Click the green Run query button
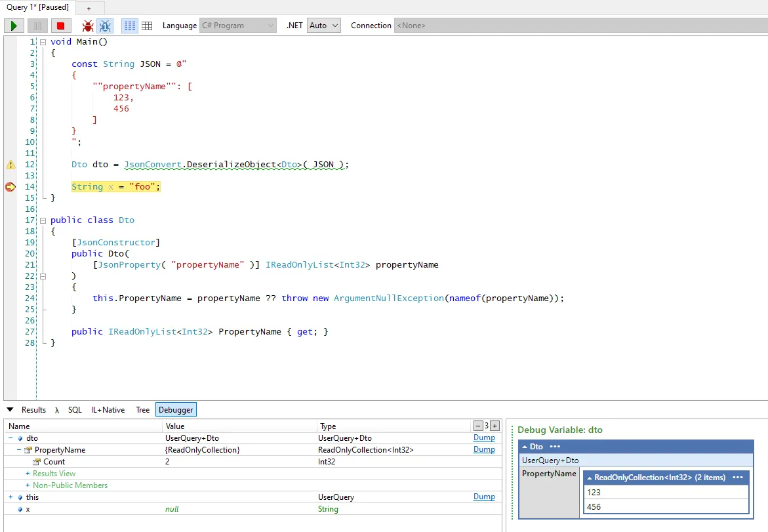The width and height of the screenshot is (768, 532). coord(14,26)
